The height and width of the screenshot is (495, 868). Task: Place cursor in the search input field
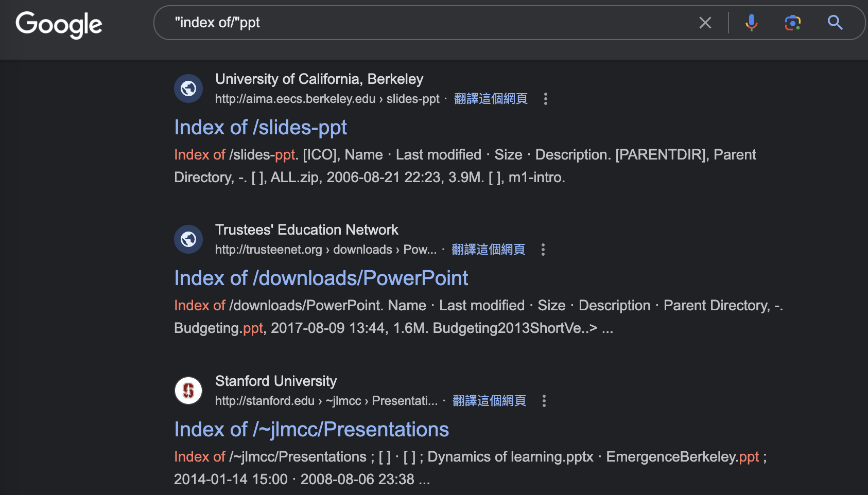pyautogui.click(x=412, y=23)
